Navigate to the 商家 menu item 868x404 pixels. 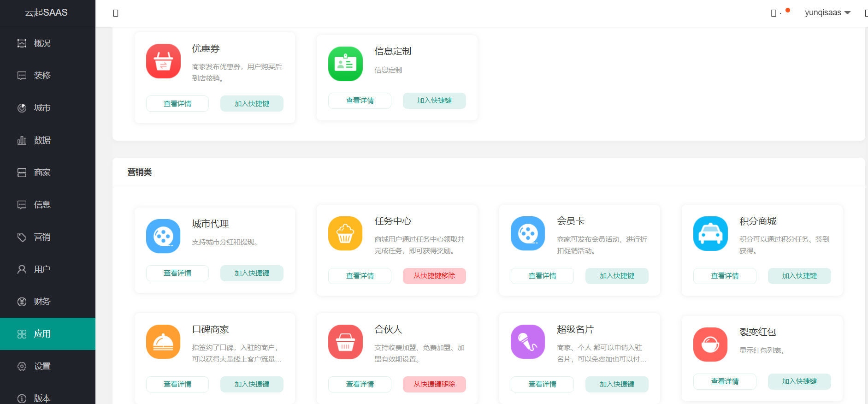click(x=47, y=172)
